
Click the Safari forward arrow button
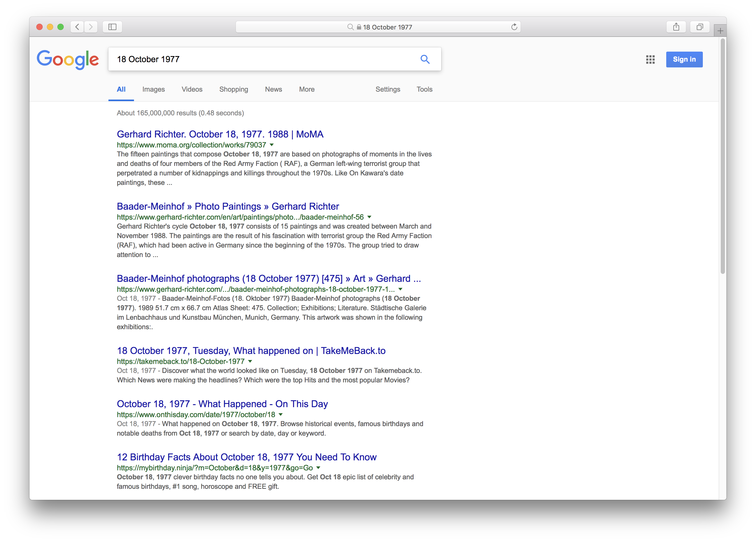pos(91,27)
